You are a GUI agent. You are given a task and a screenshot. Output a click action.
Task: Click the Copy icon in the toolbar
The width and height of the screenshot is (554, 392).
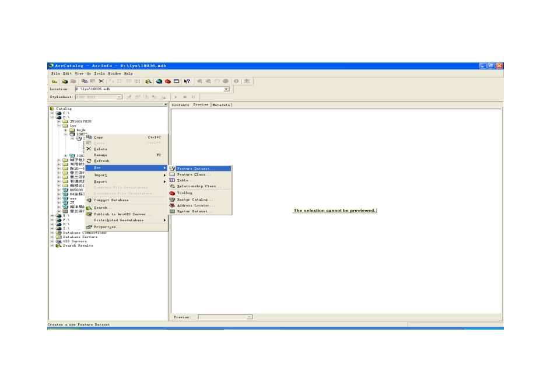coord(84,81)
